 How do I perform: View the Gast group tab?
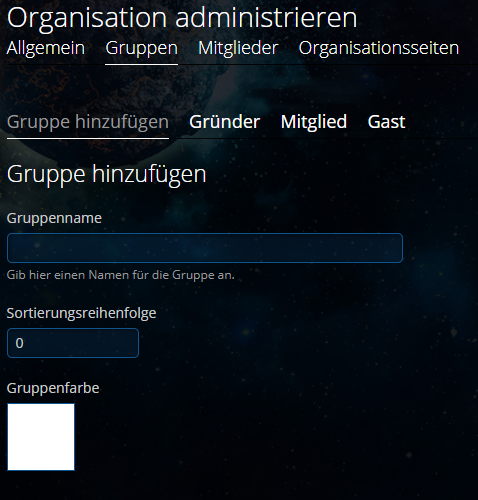pos(386,121)
